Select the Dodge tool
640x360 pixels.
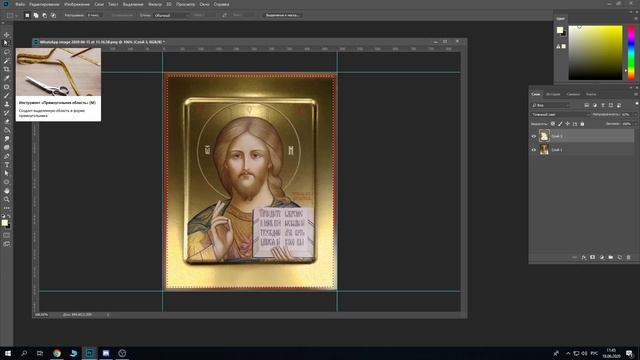7,147
